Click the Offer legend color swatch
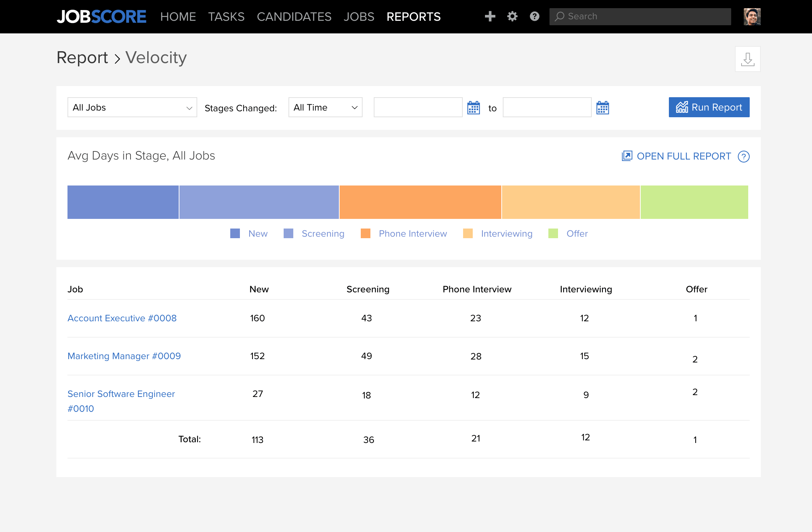812x532 pixels. pyautogui.click(x=553, y=233)
